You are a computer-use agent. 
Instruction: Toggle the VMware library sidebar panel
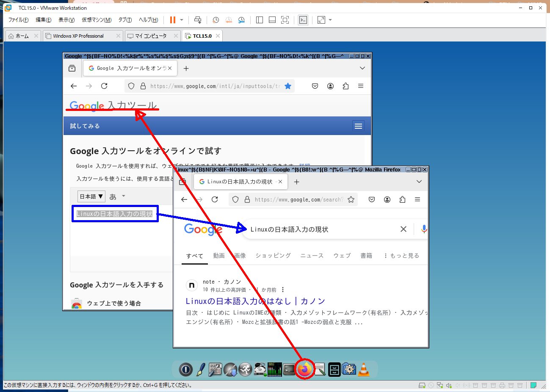click(259, 20)
